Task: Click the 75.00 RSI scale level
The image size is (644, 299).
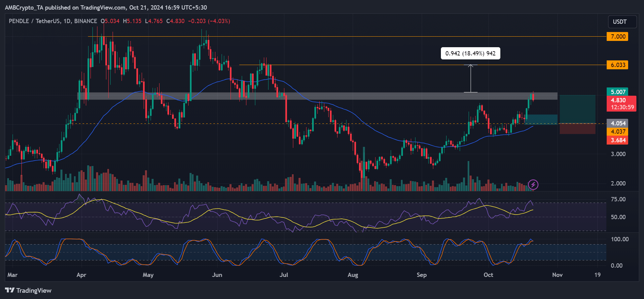Action: pyautogui.click(x=618, y=199)
